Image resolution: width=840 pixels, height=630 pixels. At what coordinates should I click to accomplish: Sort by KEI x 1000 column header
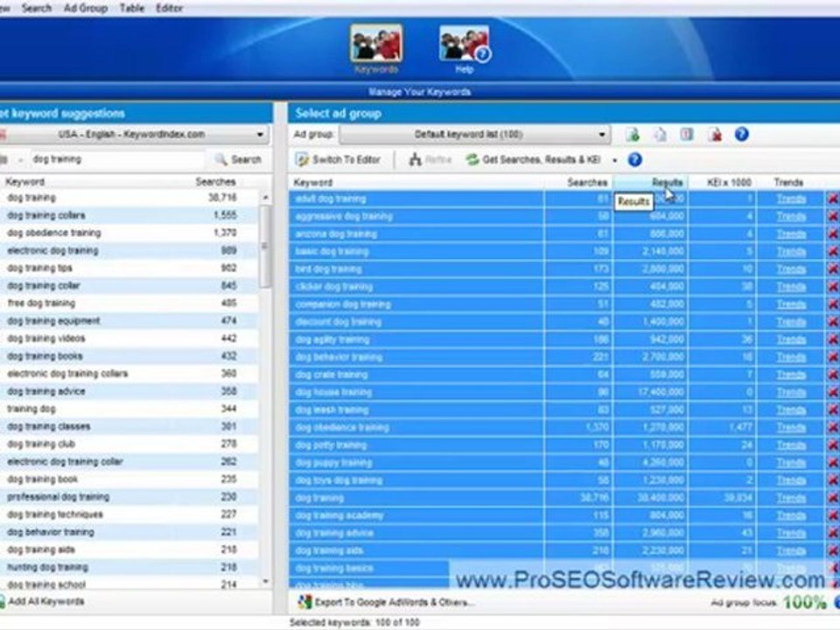point(723,183)
